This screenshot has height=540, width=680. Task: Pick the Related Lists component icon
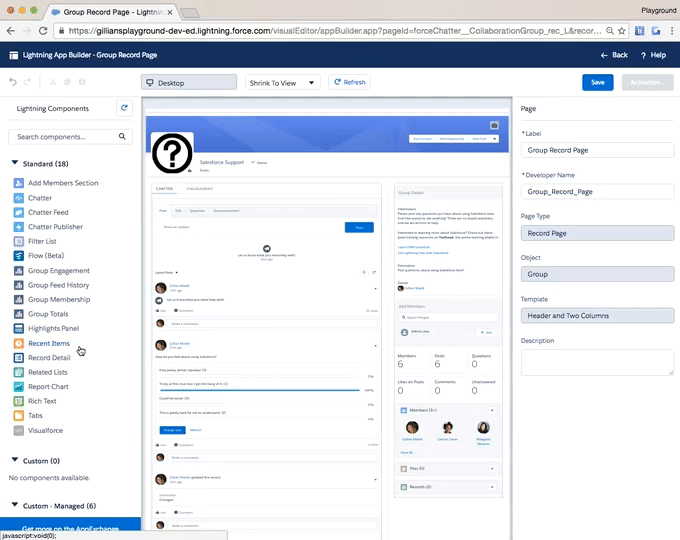coord(19,372)
